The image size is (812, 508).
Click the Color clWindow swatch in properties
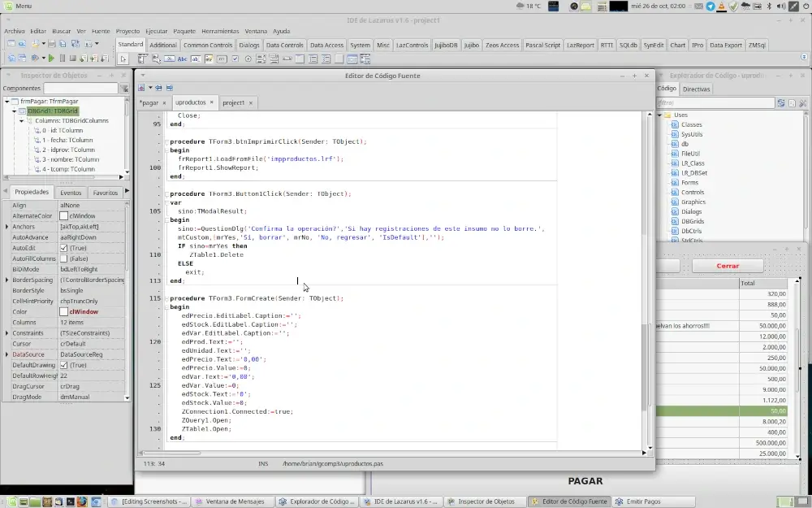point(63,311)
